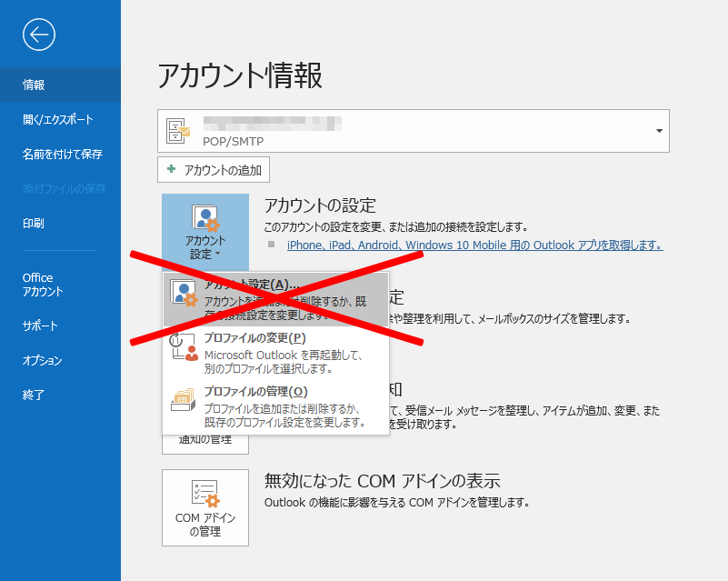Select プロファイルの変更(P) menu entry

coord(275,353)
